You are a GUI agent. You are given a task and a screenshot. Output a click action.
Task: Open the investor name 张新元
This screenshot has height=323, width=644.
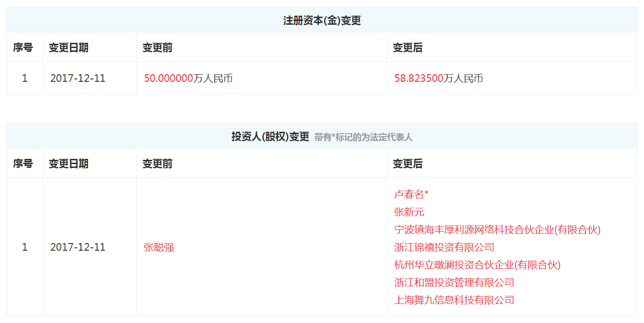click(409, 212)
